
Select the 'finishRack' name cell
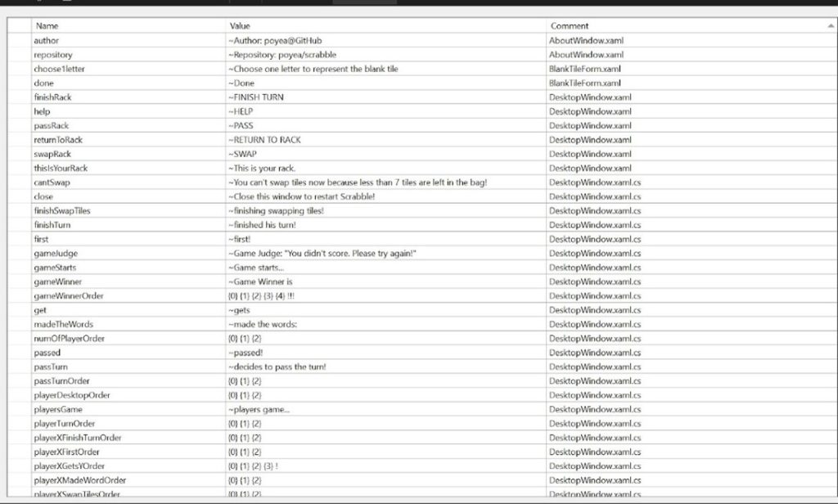(x=52, y=97)
